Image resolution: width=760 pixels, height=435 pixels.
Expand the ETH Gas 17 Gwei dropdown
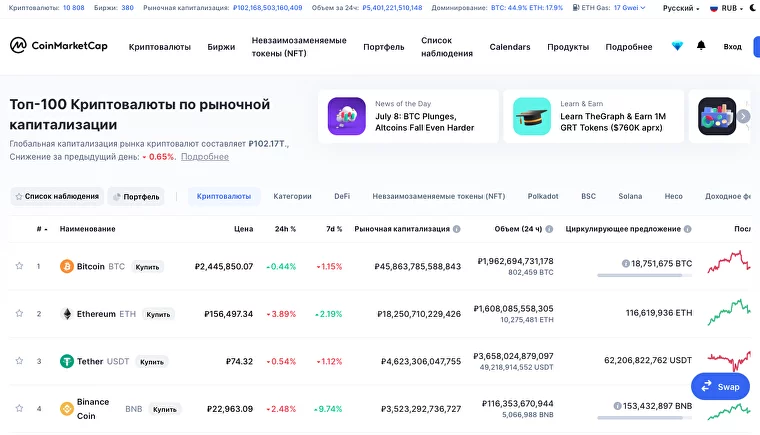629,8
